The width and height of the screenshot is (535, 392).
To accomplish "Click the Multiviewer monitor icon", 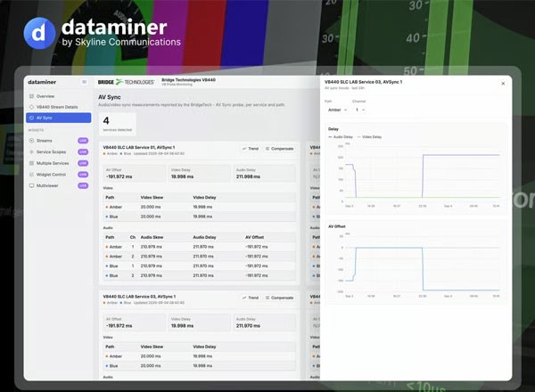I will point(31,185).
